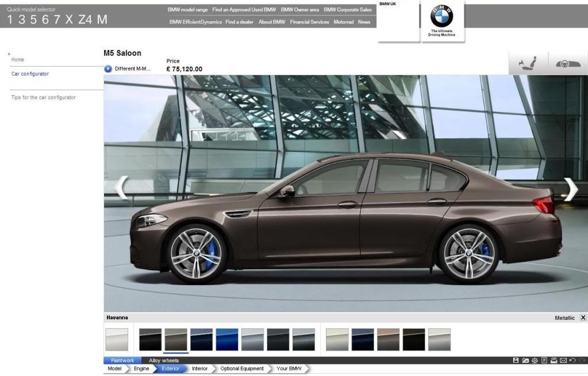This screenshot has width=588, height=376.
Task: Click the Metallic paint type label
Action: click(564, 318)
